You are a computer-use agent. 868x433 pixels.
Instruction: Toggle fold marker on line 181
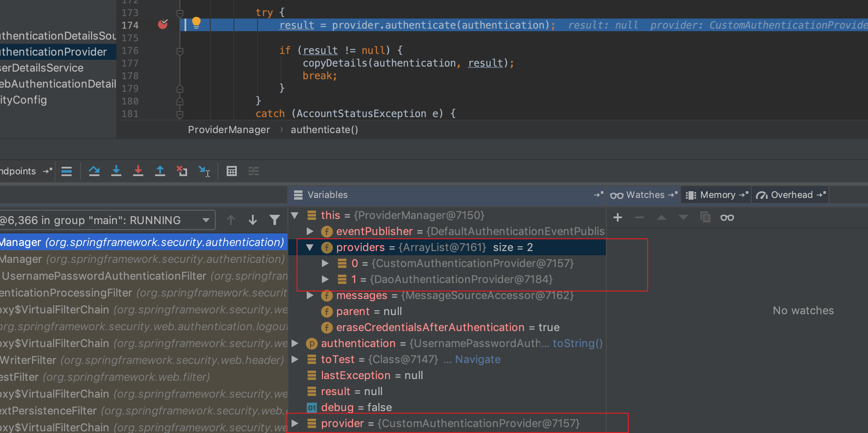180,114
